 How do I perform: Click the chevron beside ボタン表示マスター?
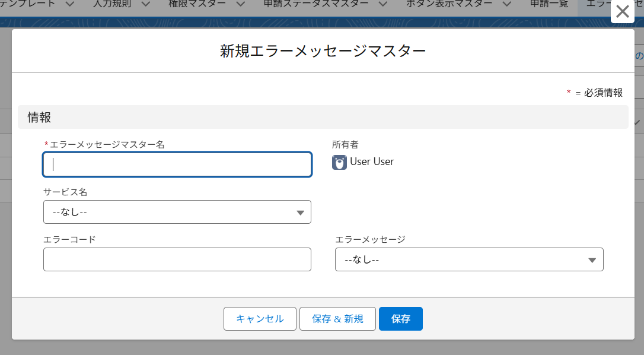[507, 5]
